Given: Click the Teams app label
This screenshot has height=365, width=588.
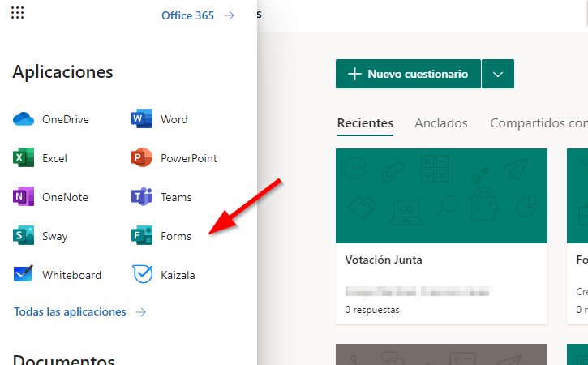Looking at the screenshot, I should click(x=176, y=197).
